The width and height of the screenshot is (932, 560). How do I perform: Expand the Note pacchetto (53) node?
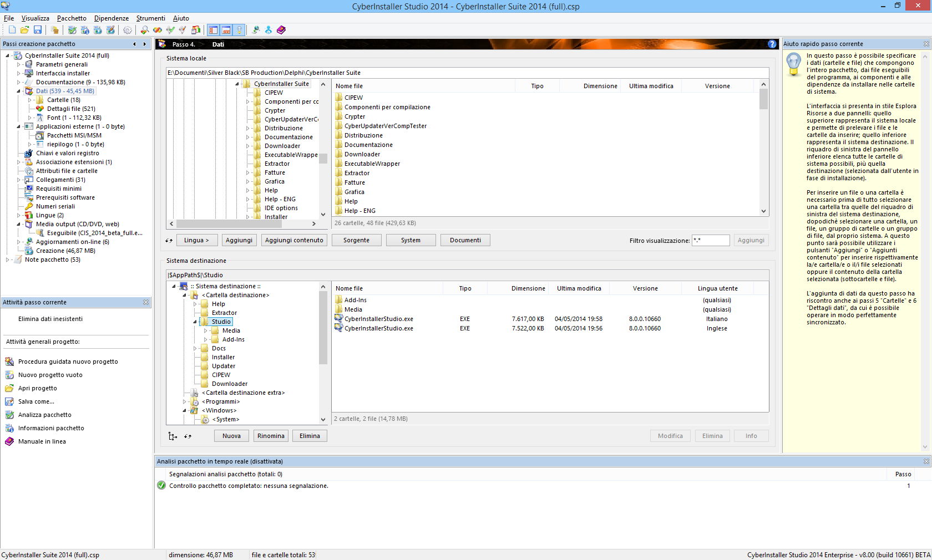(7, 259)
